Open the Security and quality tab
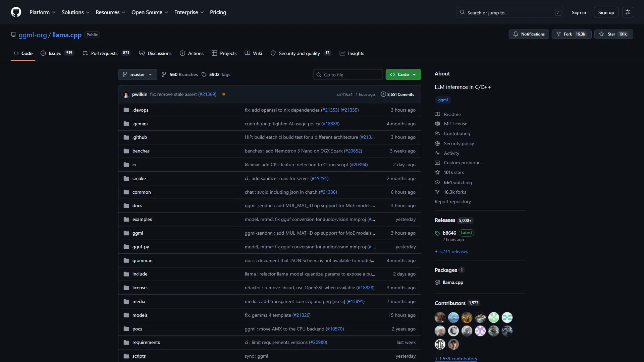The width and height of the screenshot is (644, 362). click(x=301, y=53)
